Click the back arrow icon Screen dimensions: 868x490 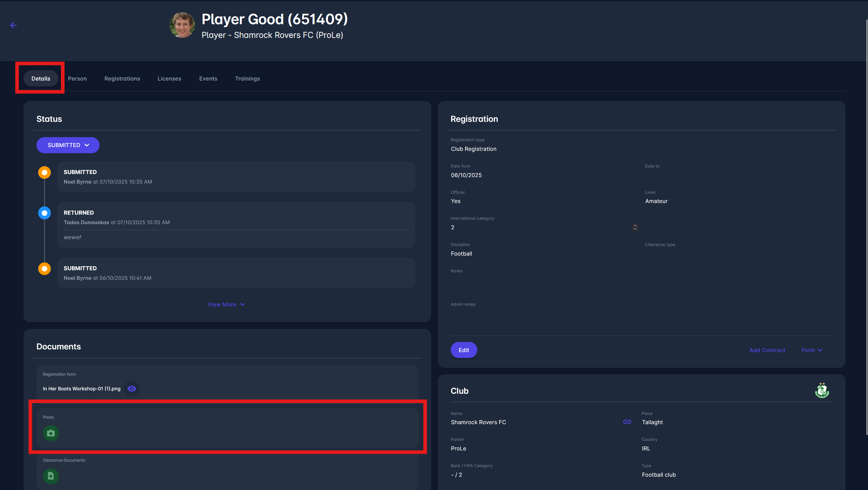(x=13, y=25)
